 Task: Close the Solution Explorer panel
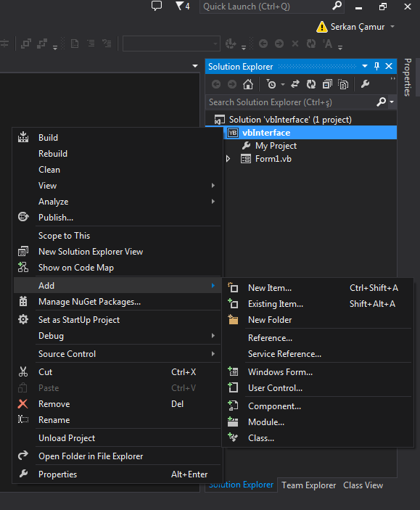pyautogui.click(x=389, y=66)
